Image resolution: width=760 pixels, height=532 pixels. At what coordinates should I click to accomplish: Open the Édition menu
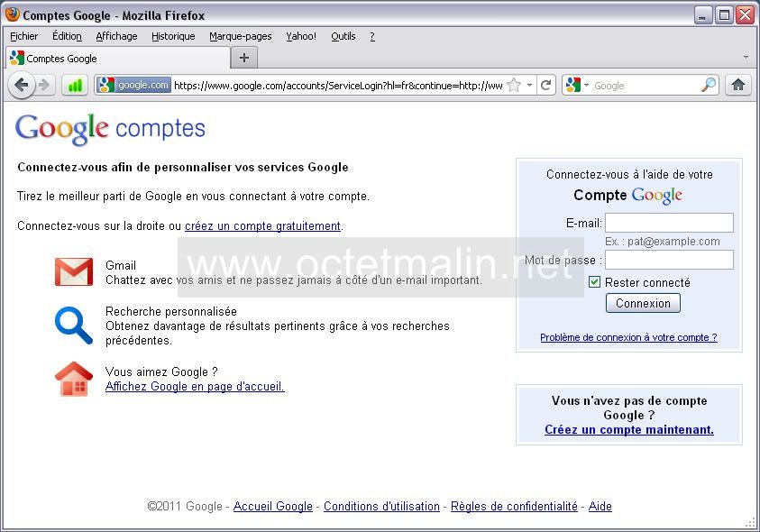coord(67,36)
